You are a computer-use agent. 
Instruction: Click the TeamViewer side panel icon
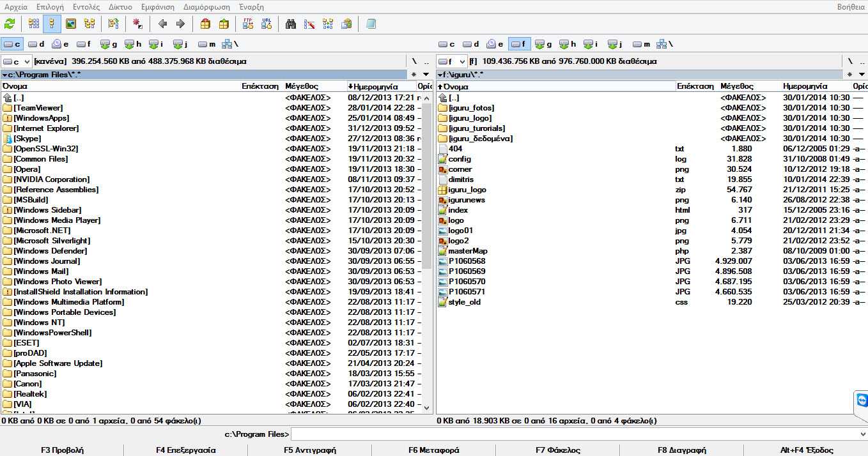862,402
